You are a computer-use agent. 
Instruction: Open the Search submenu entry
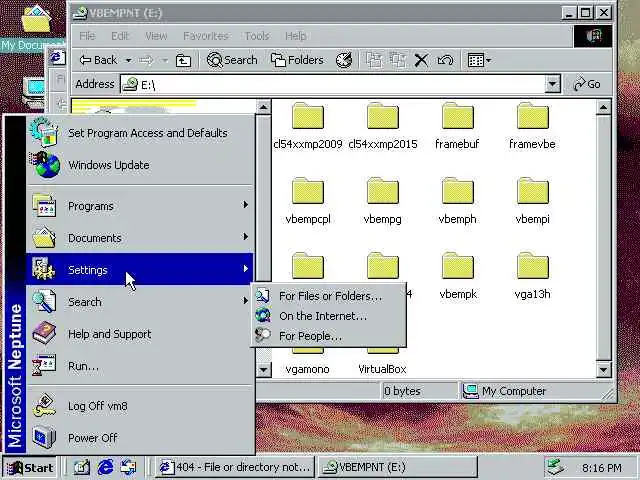tap(140, 302)
